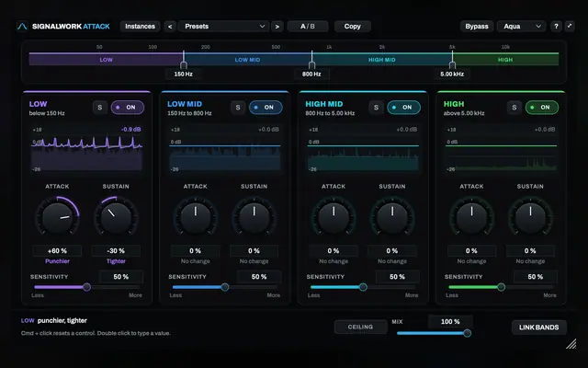Select the LOW segment in the crossover bar

coord(107,59)
